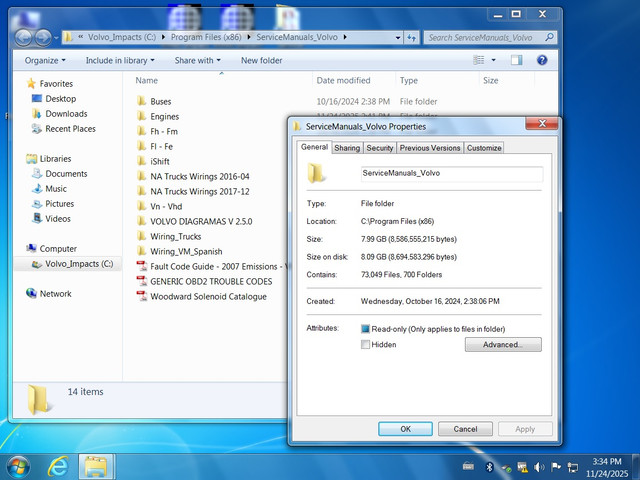Toggle the preview pane icon
The height and width of the screenshot is (480, 640).
516,60
